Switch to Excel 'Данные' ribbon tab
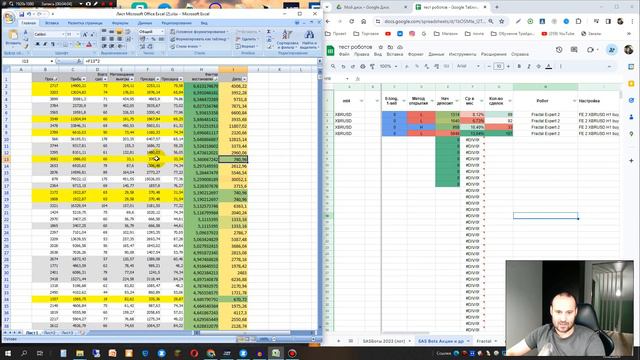 (x=145, y=23)
